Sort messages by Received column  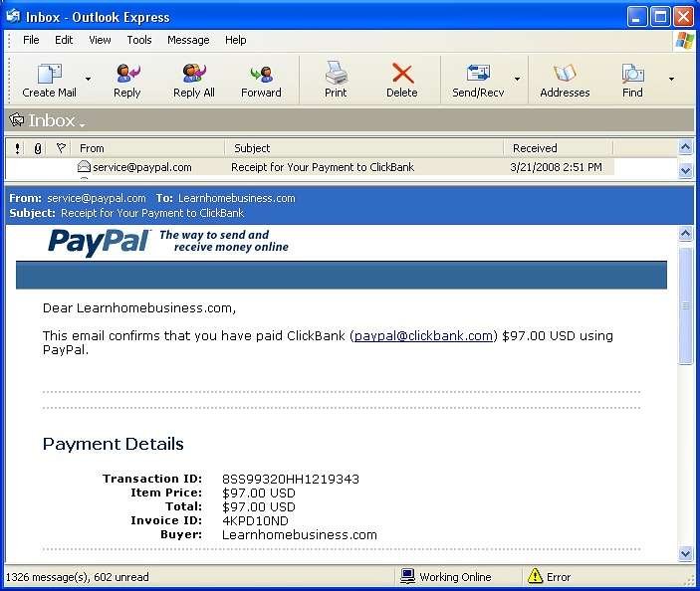(x=558, y=148)
